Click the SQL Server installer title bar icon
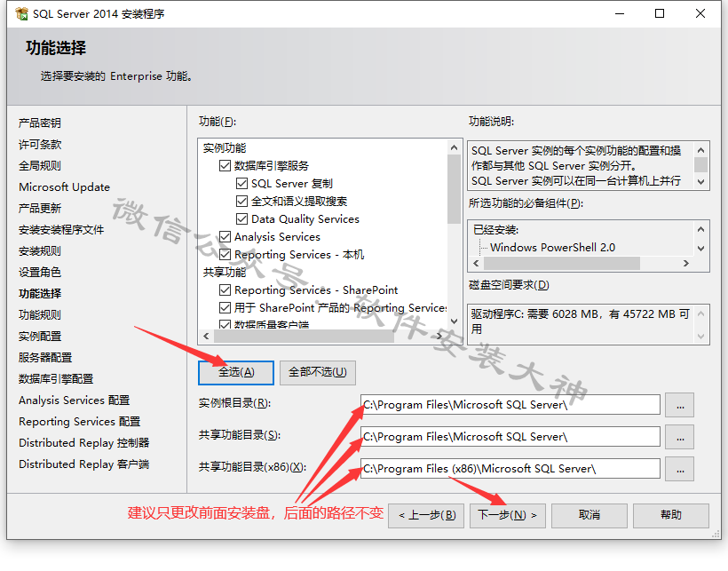Image resolution: width=728 pixels, height=571 pixels. click(x=21, y=14)
